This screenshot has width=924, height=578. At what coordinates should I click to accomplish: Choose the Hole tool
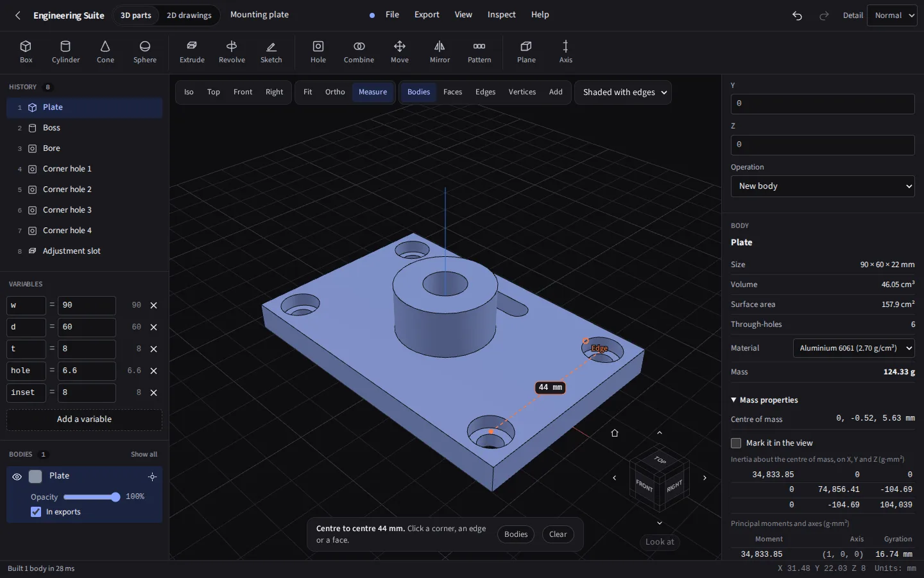(x=318, y=52)
